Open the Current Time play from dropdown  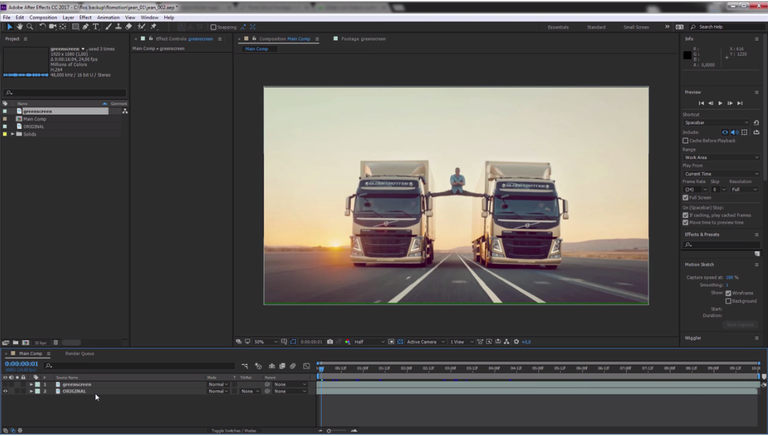[721, 174]
